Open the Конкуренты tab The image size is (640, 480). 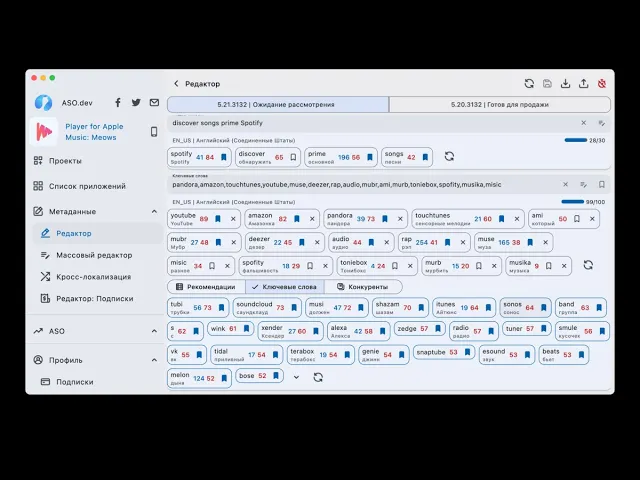click(363, 287)
